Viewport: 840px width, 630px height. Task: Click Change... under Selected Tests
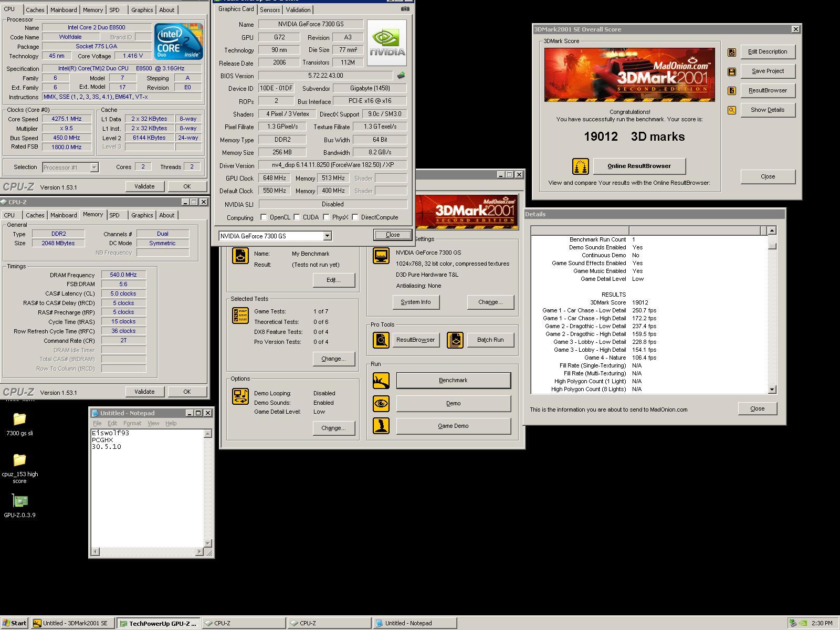(333, 359)
